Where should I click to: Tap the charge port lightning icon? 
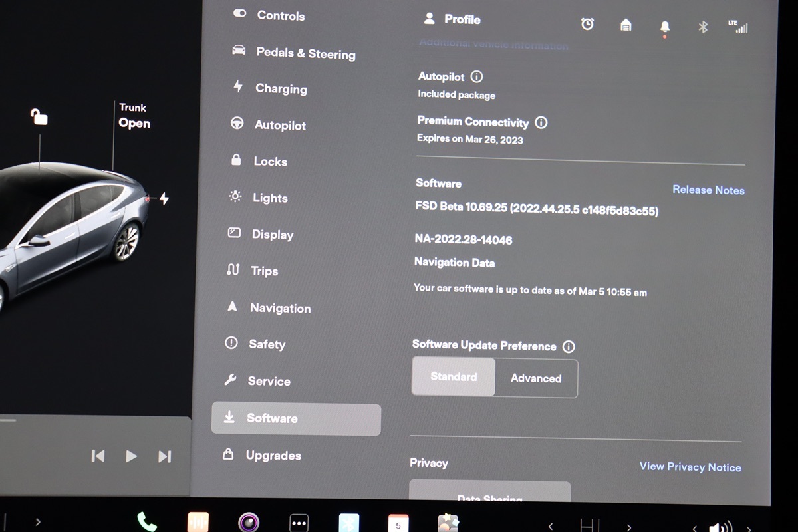point(164,199)
